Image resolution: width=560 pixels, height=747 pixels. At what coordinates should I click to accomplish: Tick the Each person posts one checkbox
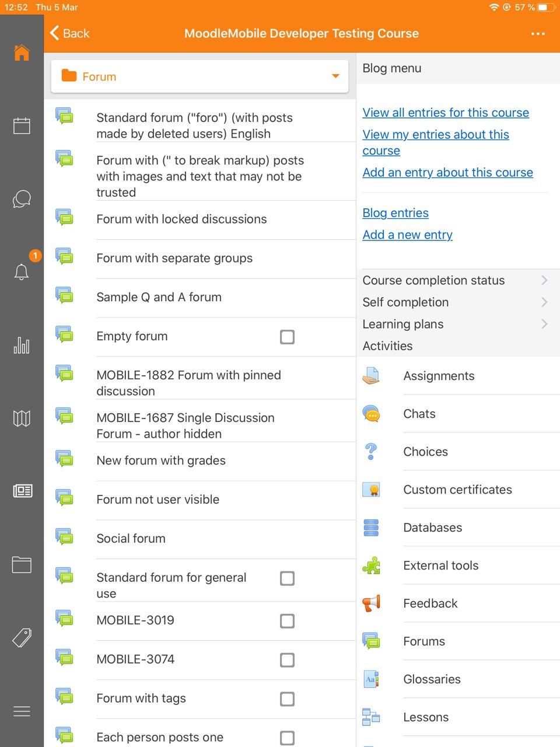[287, 738]
